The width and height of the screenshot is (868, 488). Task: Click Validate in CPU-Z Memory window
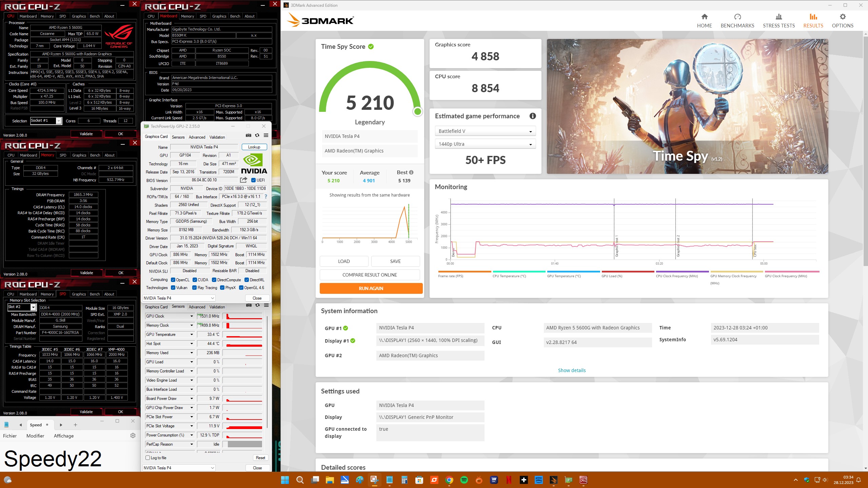[x=86, y=273]
